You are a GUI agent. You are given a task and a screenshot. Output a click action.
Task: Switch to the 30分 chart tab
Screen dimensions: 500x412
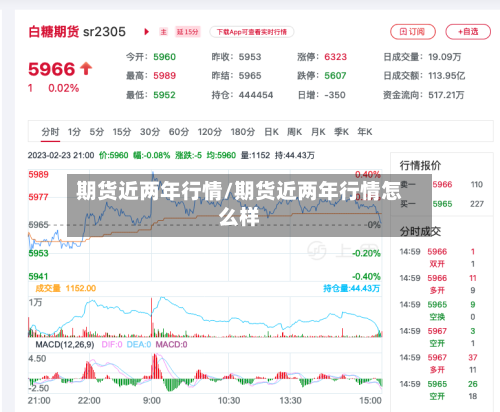click(150, 132)
